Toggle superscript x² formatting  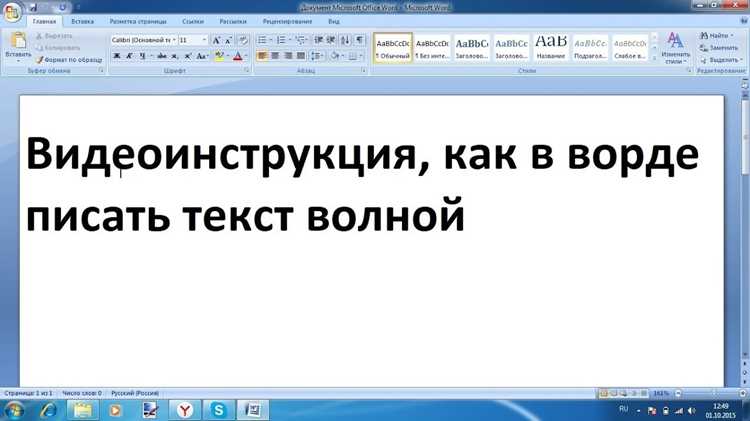(188, 56)
